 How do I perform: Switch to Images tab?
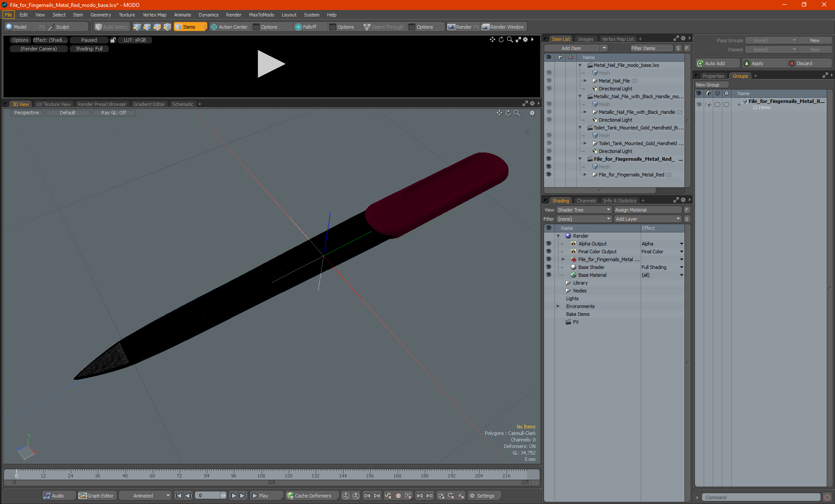tap(585, 39)
